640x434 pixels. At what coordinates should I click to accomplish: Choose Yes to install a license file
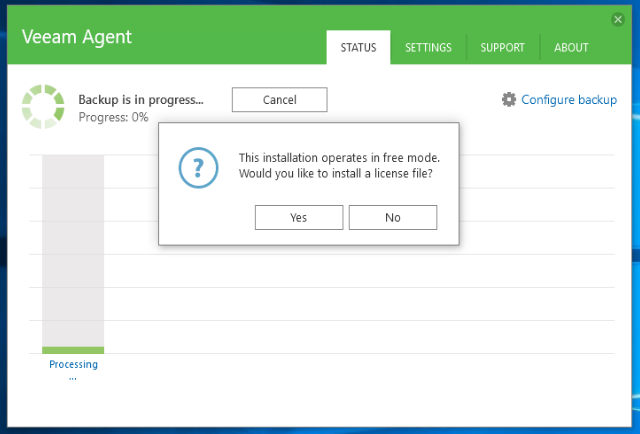299,218
